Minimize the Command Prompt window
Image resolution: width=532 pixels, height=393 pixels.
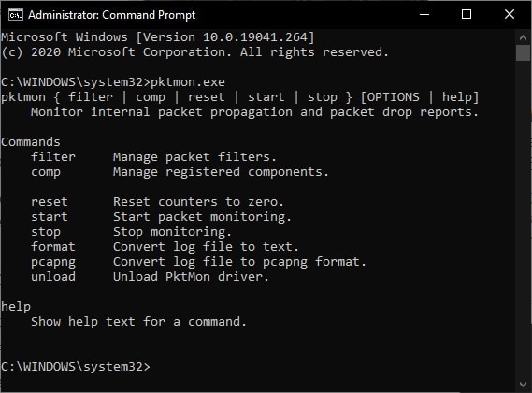tap(424, 14)
